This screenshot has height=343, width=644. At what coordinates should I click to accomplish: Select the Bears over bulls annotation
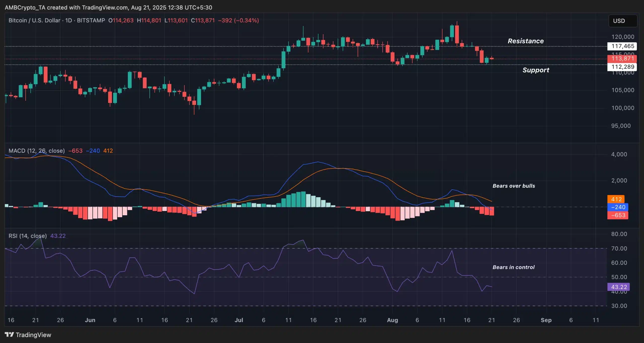513,186
